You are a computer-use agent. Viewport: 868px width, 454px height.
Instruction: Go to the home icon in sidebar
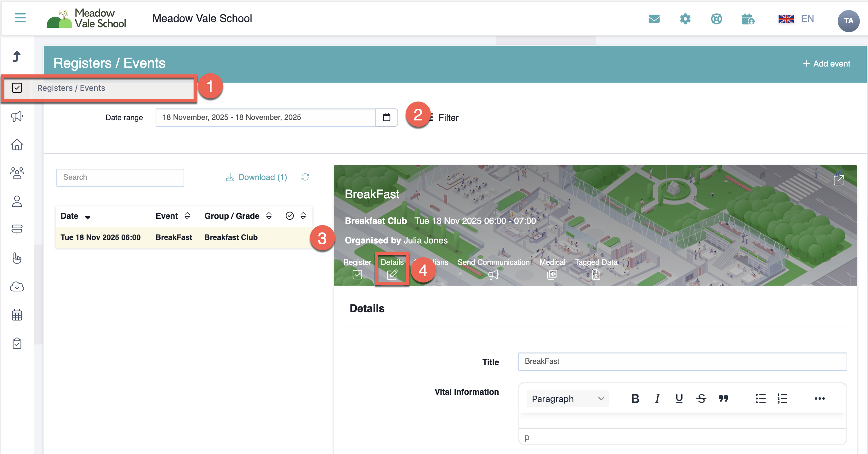pos(17,145)
